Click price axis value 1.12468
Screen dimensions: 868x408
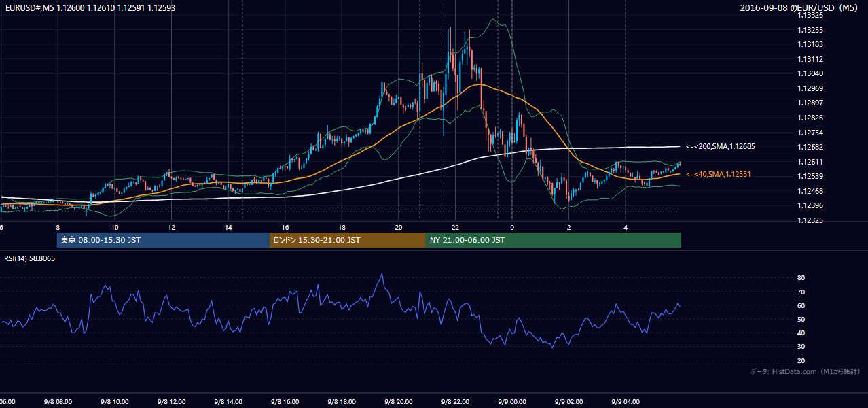click(x=810, y=191)
